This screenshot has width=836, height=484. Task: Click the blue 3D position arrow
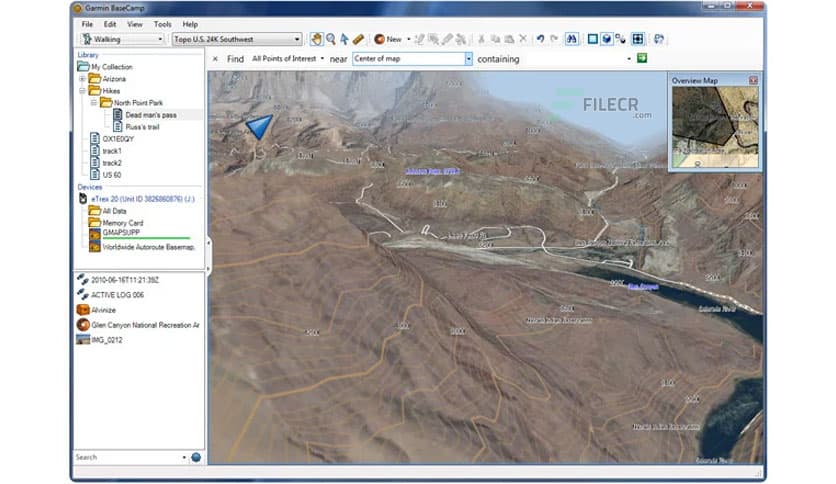(x=259, y=127)
